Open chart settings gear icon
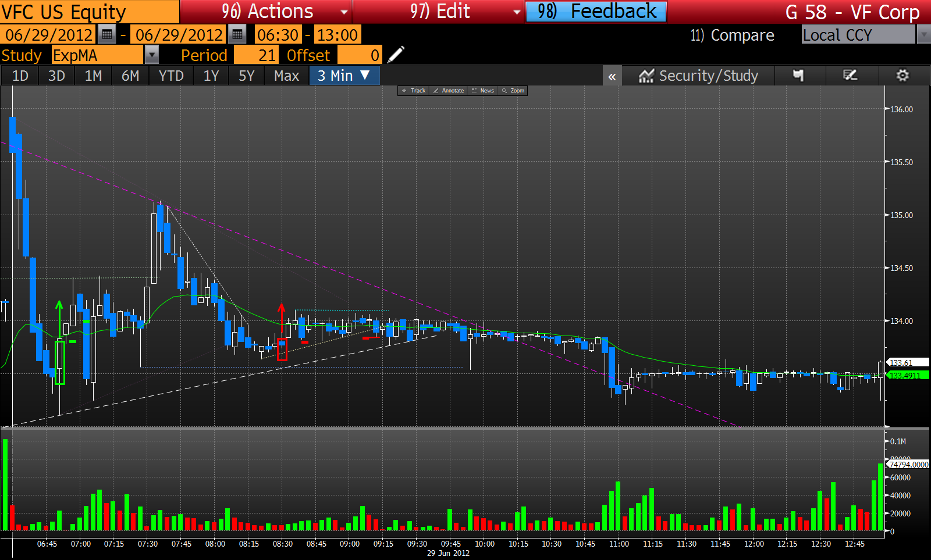Image resolution: width=931 pixels, height=560 pixels. 902,76
